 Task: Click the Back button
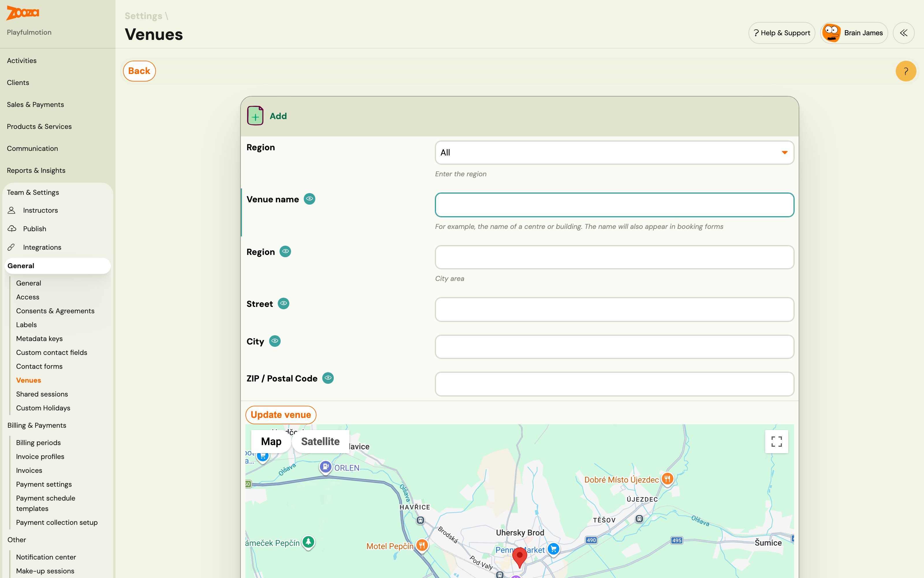139,71
